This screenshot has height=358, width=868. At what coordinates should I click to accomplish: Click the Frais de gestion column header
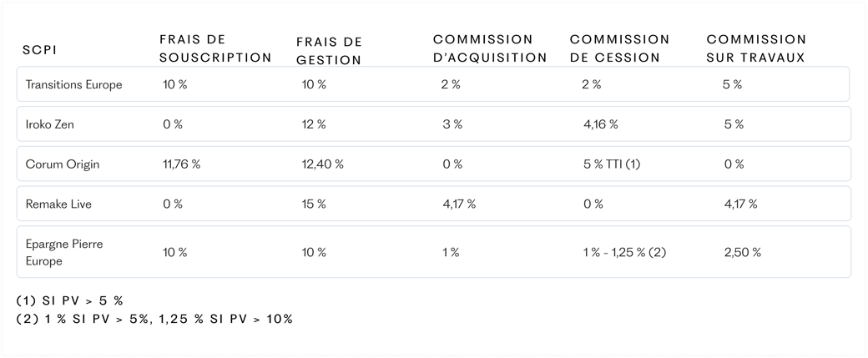(330, 51)
